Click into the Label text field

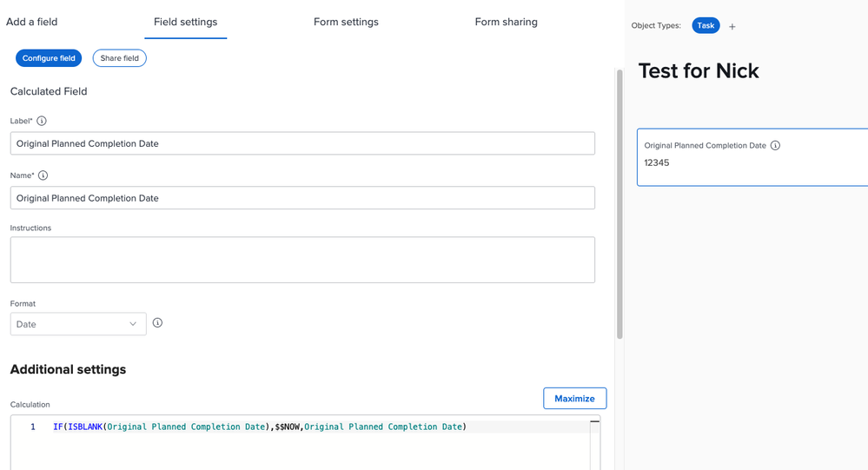click(302, 143)
